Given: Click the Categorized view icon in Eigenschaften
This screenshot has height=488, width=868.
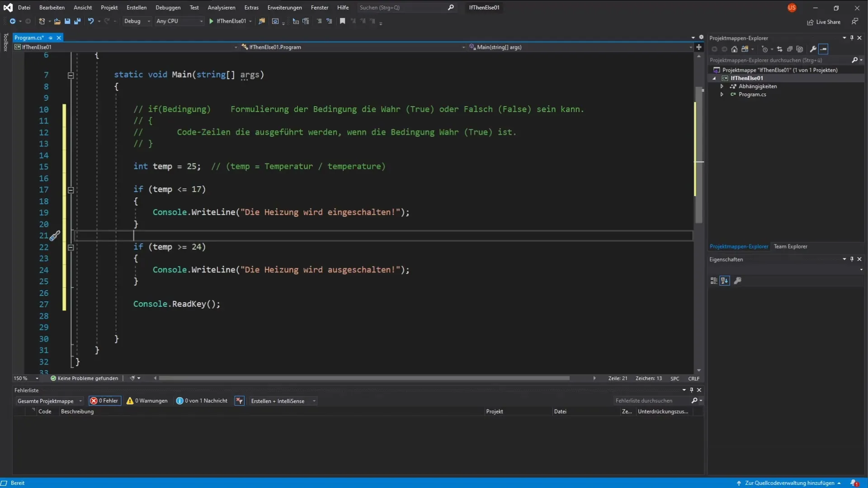Looking at the screenshot, I should coord(714,281).
